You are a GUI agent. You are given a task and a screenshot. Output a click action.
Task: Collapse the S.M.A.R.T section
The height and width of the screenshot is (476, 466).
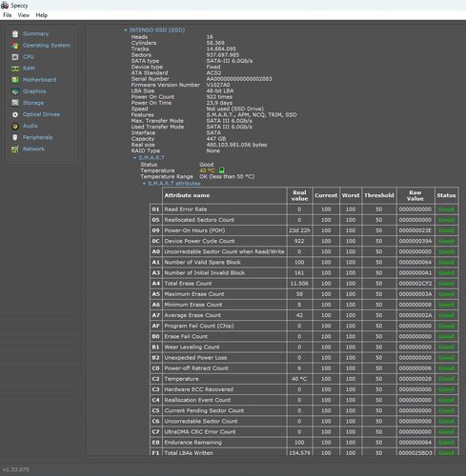click(x=134, y=158)
